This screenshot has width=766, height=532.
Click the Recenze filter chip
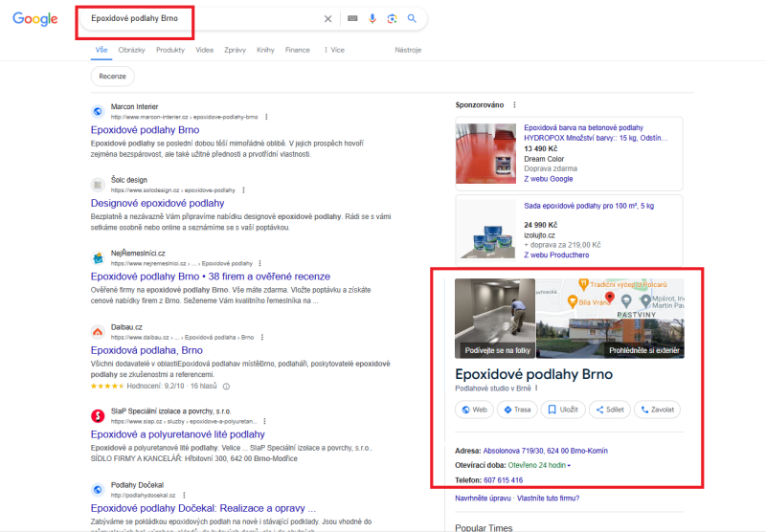click(x=112, y=77)
